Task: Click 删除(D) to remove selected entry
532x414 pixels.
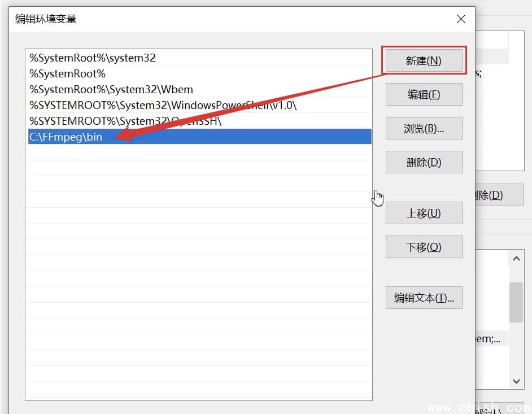Action: 424,162
